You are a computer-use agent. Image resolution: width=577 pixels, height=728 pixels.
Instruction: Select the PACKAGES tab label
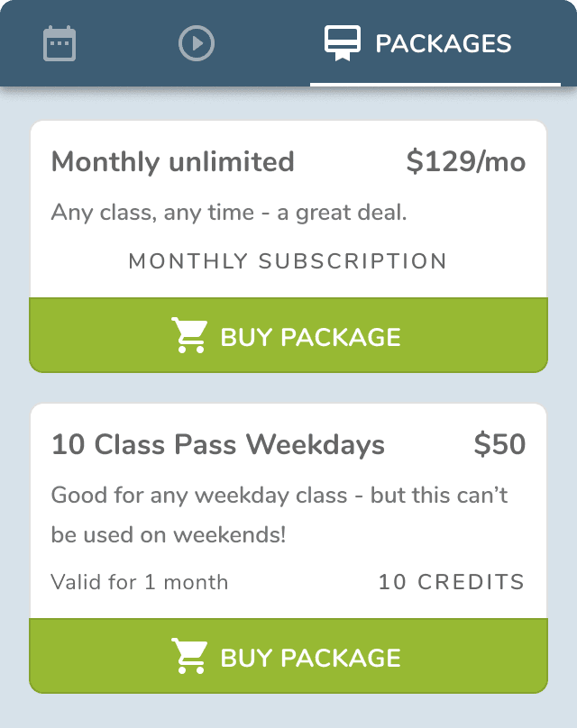[x=443, y=43]
